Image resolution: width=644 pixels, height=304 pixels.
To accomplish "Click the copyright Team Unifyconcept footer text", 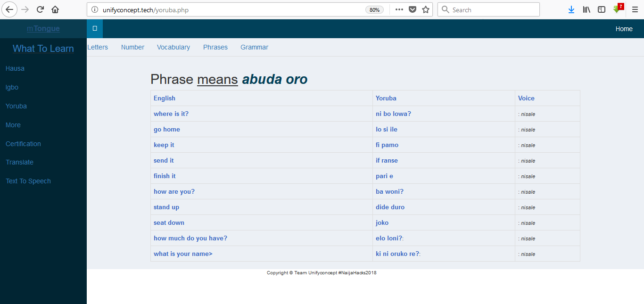I will coord(322,272).
